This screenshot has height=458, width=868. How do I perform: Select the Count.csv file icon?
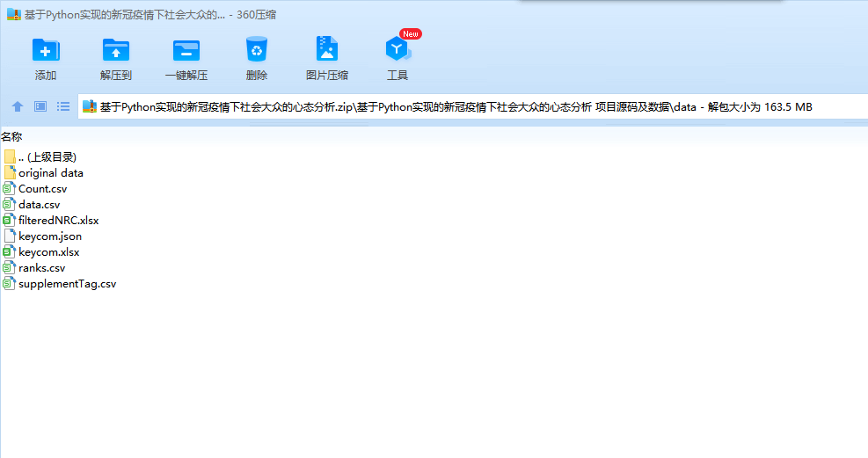9,189
